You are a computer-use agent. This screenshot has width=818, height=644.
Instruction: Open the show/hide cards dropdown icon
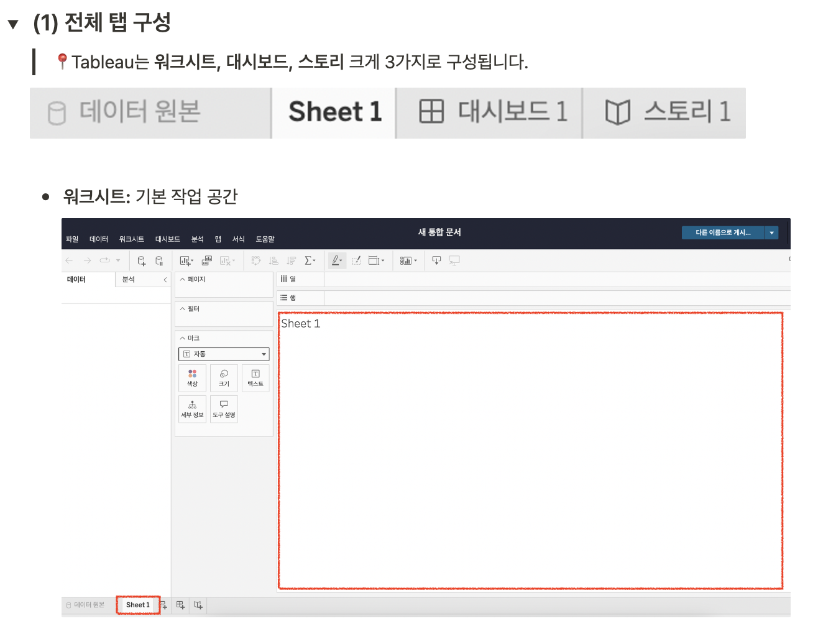(x=408, y=260)
